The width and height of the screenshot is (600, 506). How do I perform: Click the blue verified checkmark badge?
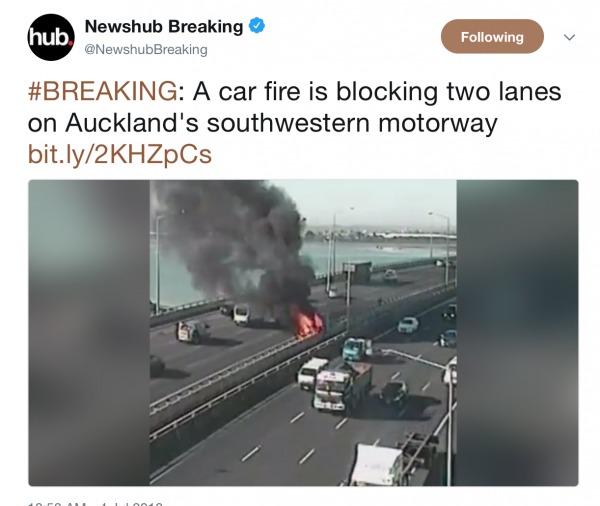click(257, 26)
